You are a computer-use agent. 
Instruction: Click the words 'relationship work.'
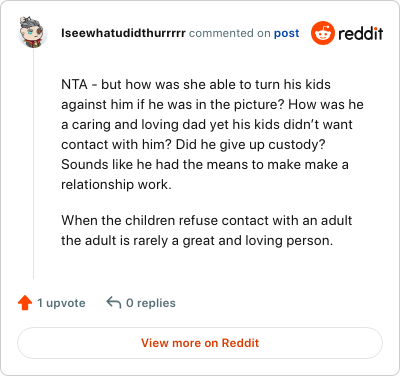pyautogui.click(x=116, y=184)
